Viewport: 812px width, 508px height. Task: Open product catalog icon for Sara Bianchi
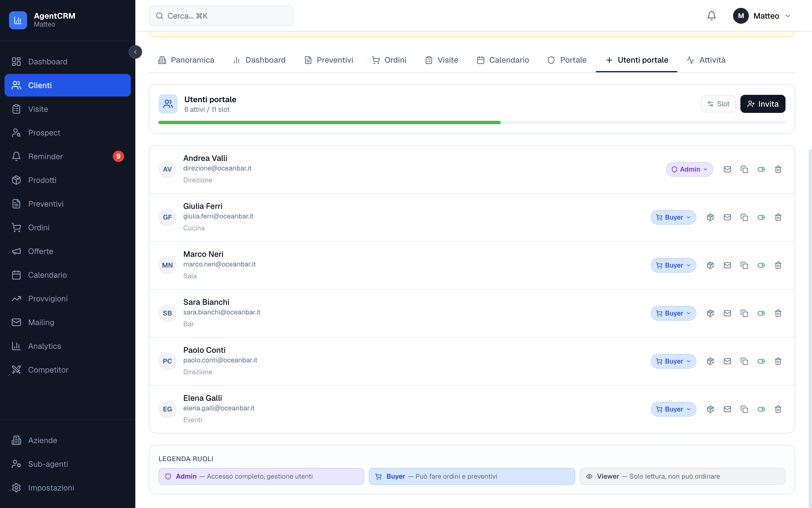tap(710, 313)
